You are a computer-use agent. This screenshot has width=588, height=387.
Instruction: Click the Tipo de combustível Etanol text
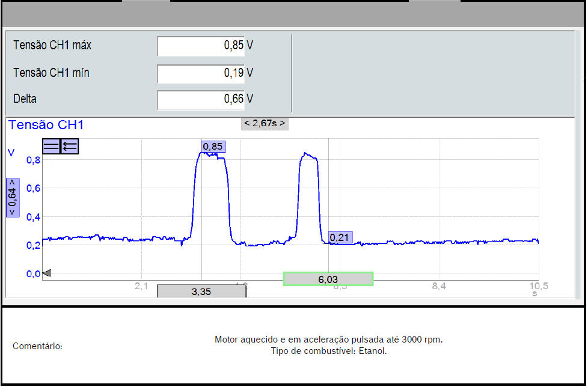click(x=329, y=351)
